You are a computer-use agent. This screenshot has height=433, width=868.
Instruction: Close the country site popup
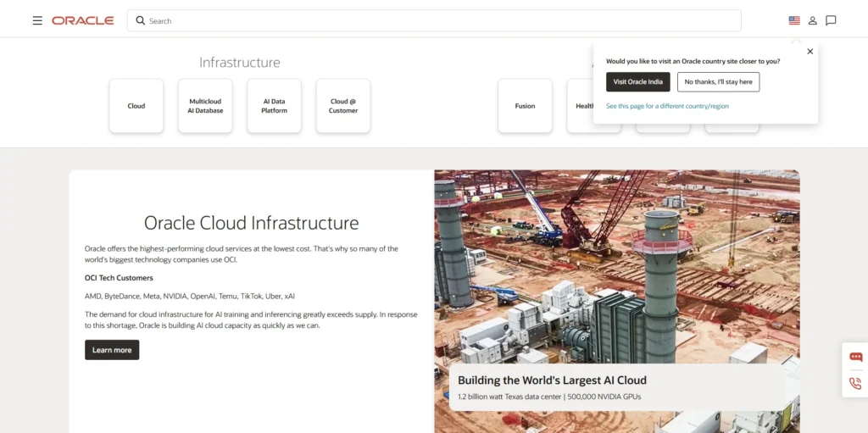coord(810,52)
